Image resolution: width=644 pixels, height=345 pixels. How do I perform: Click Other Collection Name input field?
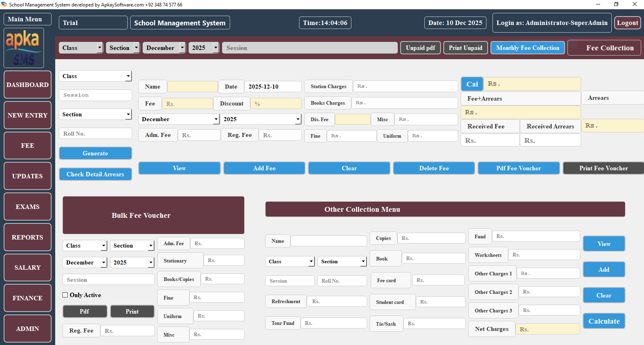pyautogui.click(x=329, y=241)
